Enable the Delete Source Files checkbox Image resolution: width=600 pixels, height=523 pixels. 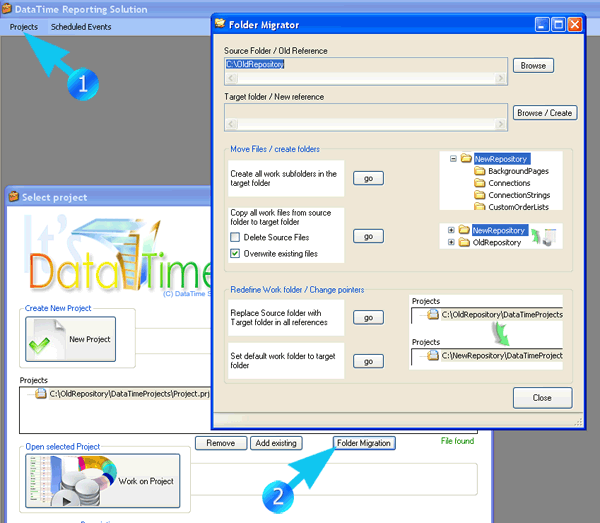click(x=235, y=237)
